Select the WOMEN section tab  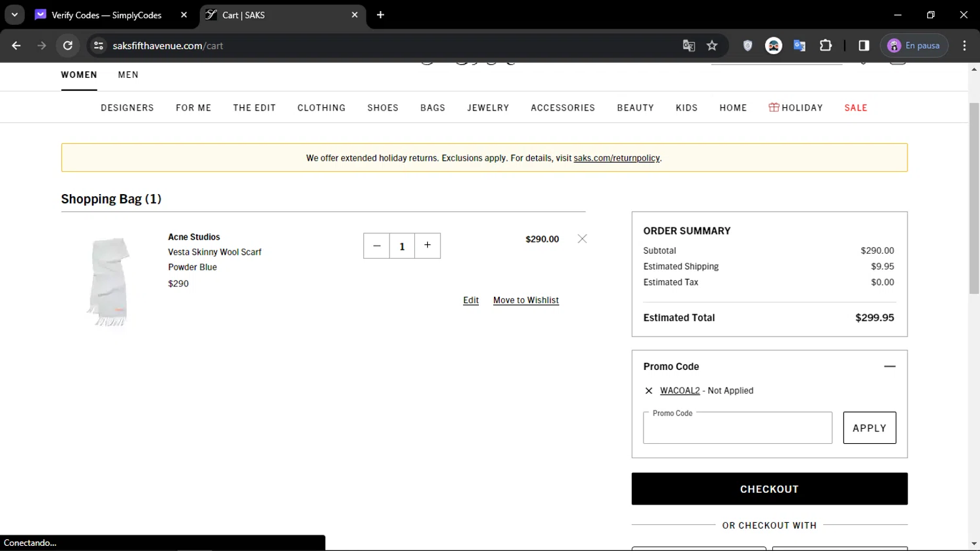[79, 75]
